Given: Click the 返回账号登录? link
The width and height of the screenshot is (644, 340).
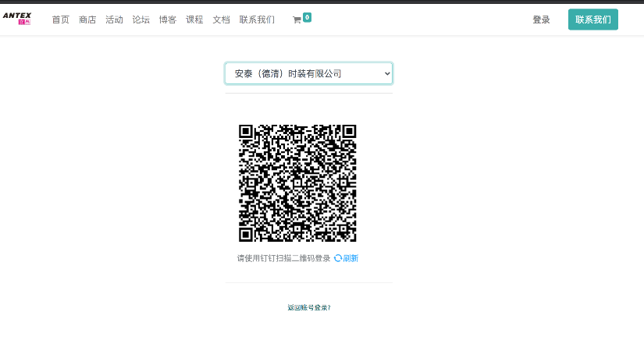Looking at the screenshot, I should [309, 307].
